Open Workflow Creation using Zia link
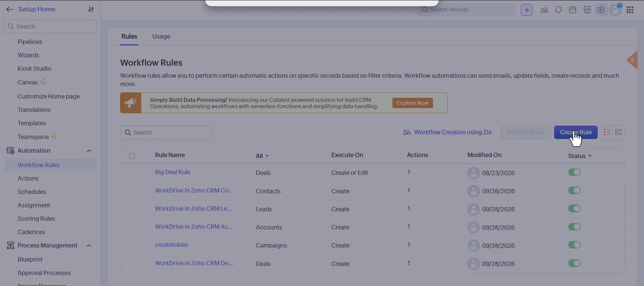644x286 pixels. (453, 132)
